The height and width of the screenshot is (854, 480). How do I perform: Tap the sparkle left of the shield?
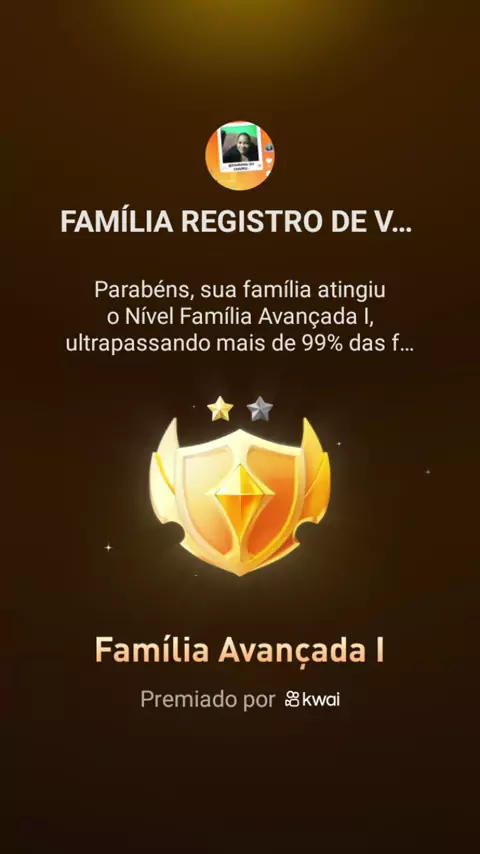pos(108,547)
